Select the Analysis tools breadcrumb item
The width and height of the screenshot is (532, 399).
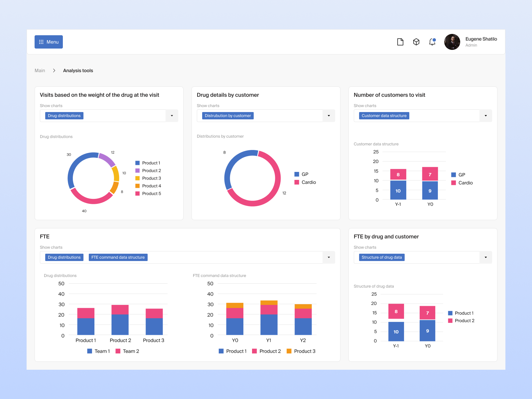point(78,70)
